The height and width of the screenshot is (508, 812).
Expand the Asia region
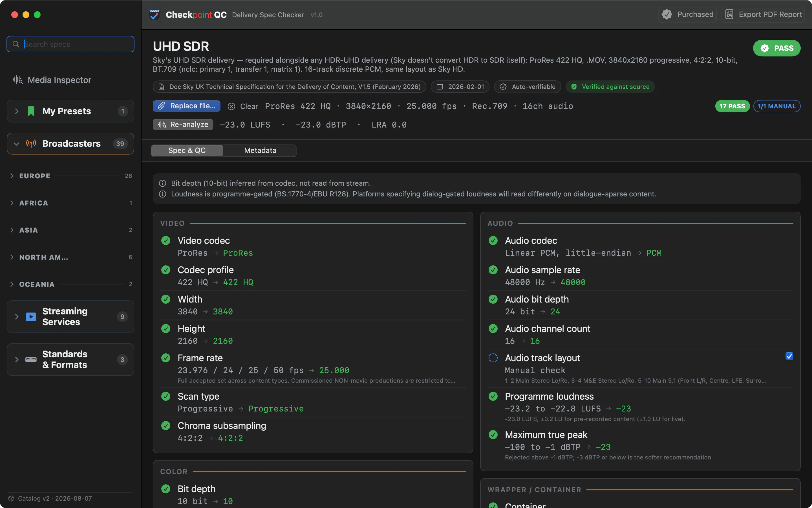click(x=12, y=230)
